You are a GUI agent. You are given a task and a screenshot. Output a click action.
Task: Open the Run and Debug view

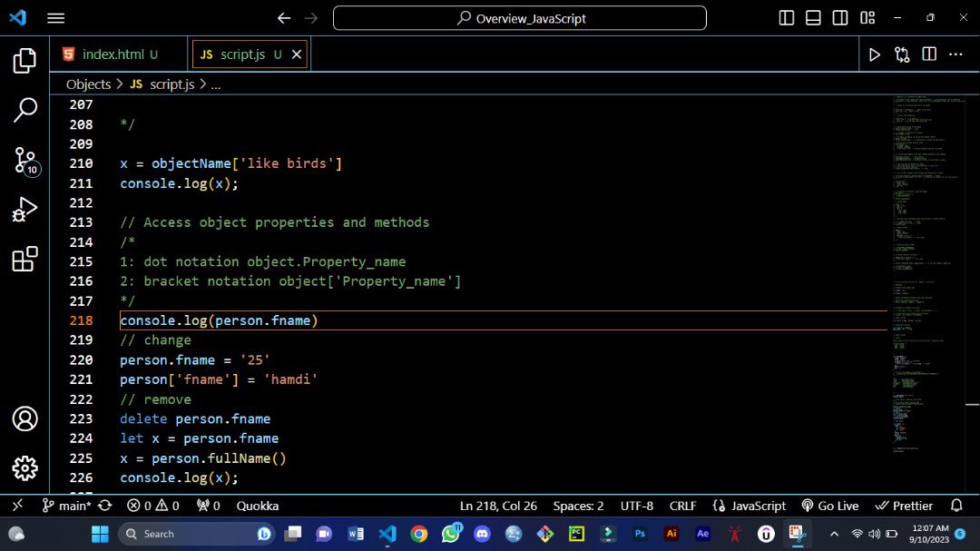(25, 210)
